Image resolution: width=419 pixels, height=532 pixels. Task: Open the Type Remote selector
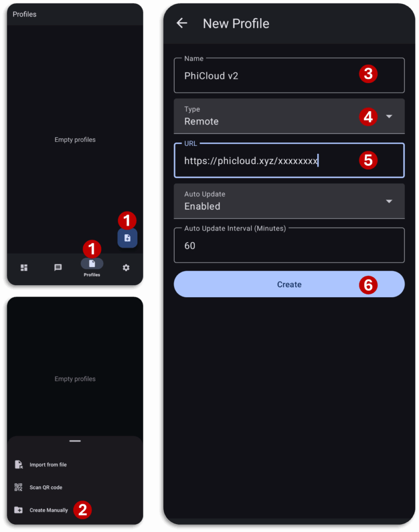click(289, 116)
